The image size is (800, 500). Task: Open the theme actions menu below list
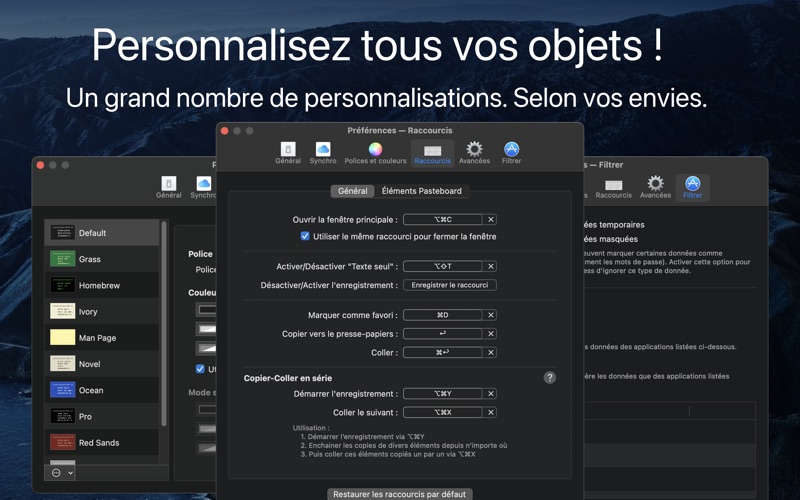[x=62, y=473]
